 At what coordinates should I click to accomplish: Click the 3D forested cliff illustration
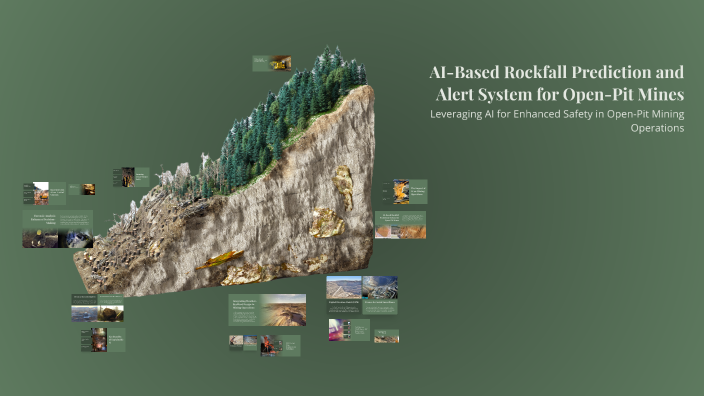(224, 173)
